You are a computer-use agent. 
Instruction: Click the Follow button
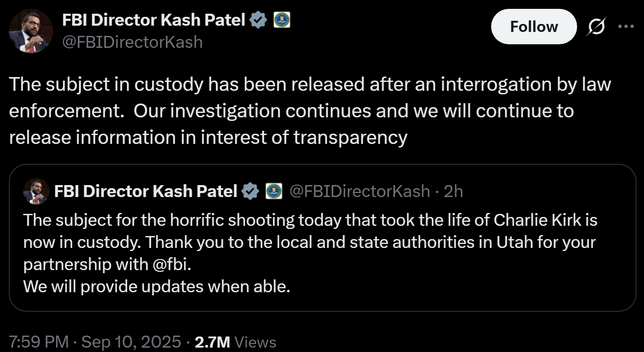tap(534, 27)
